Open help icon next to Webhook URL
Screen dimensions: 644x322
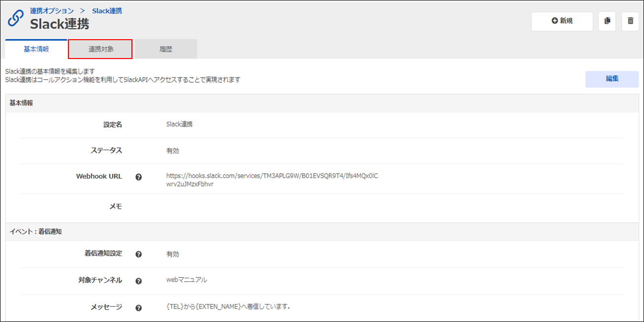click(x=139, y=177)
